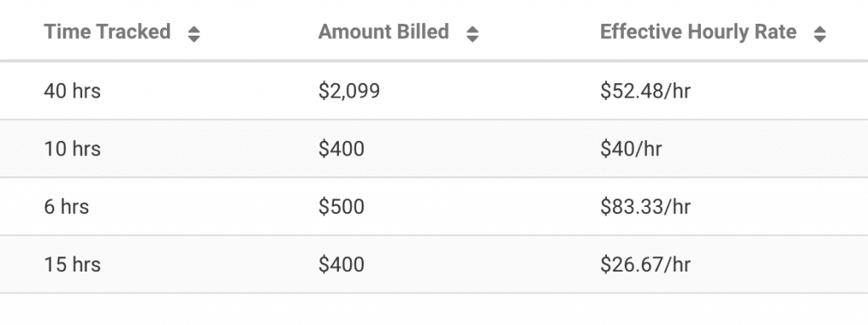Screen dimensions: 868x325
Task: Select the 15 hrs time cell
Action: (73, 265)
